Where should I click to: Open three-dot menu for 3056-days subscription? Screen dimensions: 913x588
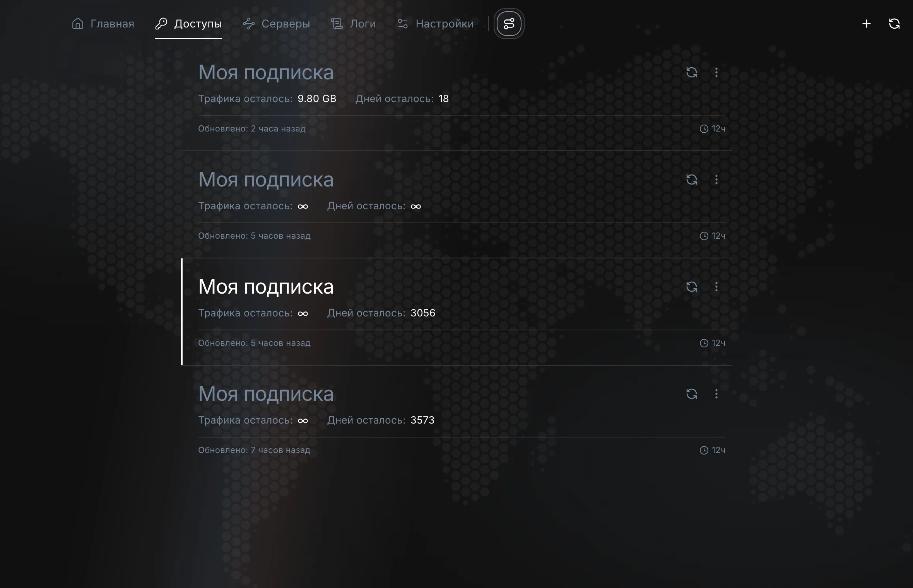click(x=716, y=287)
